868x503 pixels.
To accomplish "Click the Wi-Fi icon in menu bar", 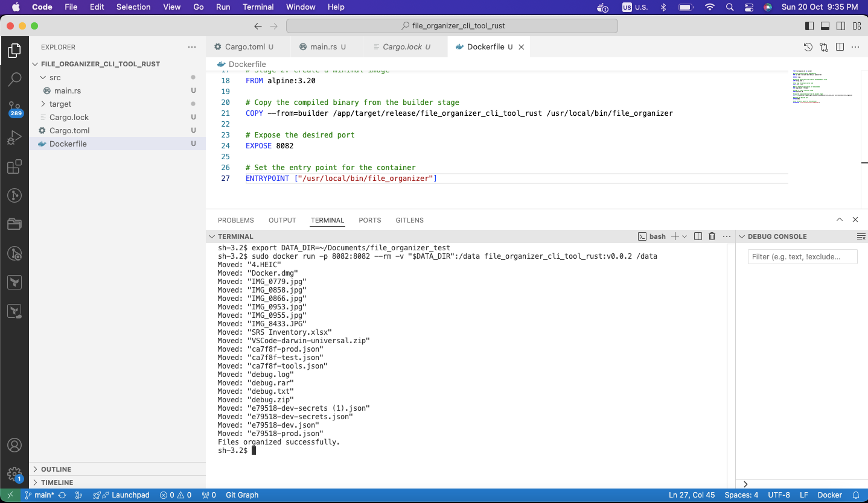I will (710, 7).
